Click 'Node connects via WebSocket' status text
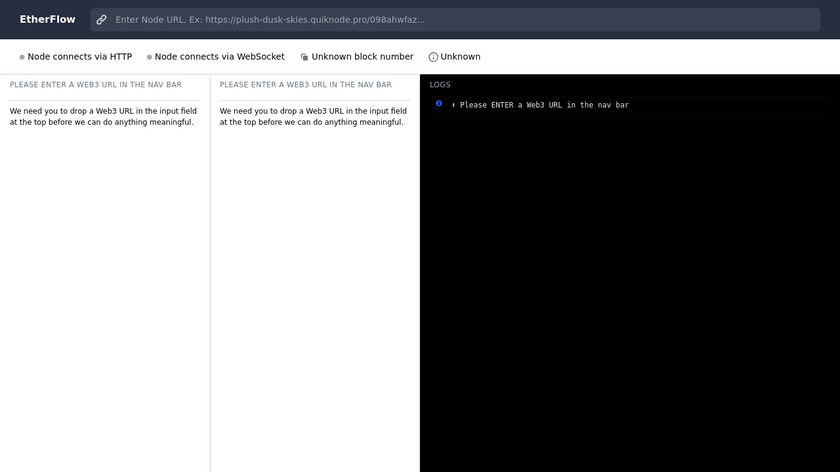The width and height of the screenshot is (840, 472). [x=220, y=57]
